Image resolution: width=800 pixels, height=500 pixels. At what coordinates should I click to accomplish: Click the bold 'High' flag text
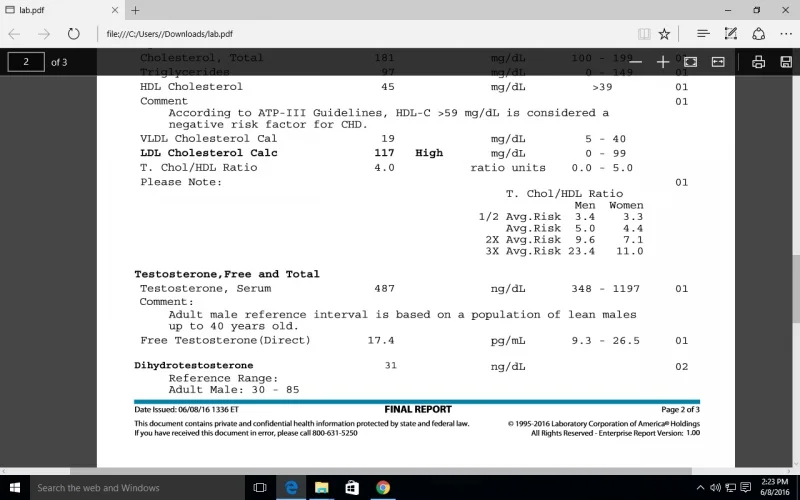(429, 153)
